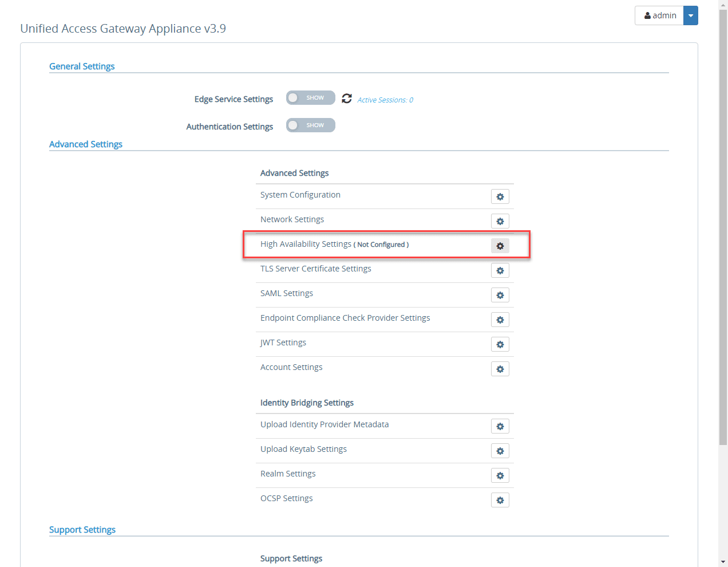Toggle Edge Service Settings show switch
728x567 pixels.
[310, 98]
